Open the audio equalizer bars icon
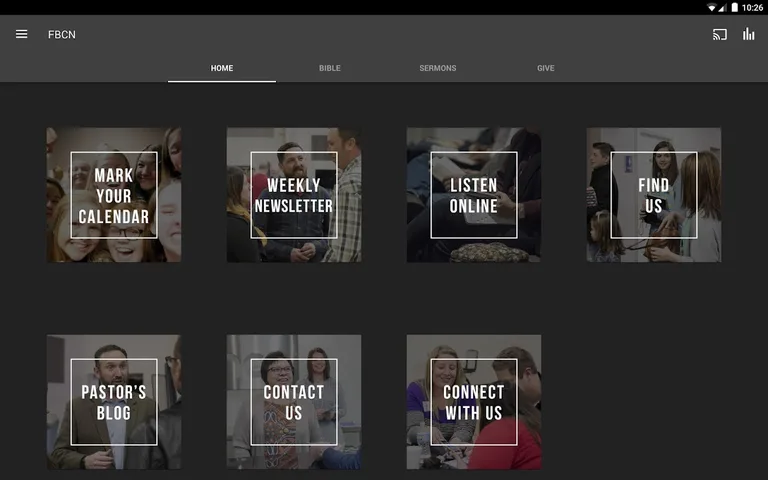This screenshot has height=480, width=768. 748,34
